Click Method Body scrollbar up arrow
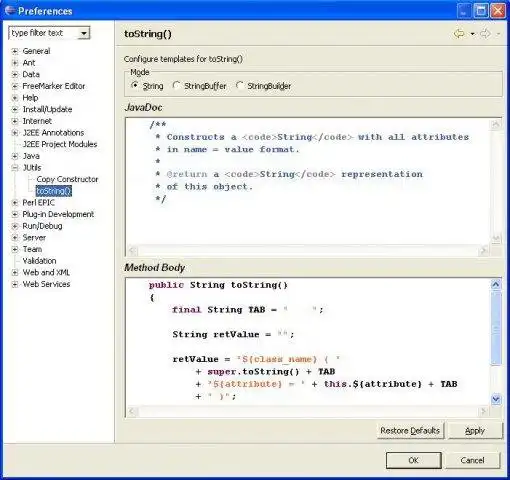510x480 pixels. 496,284
